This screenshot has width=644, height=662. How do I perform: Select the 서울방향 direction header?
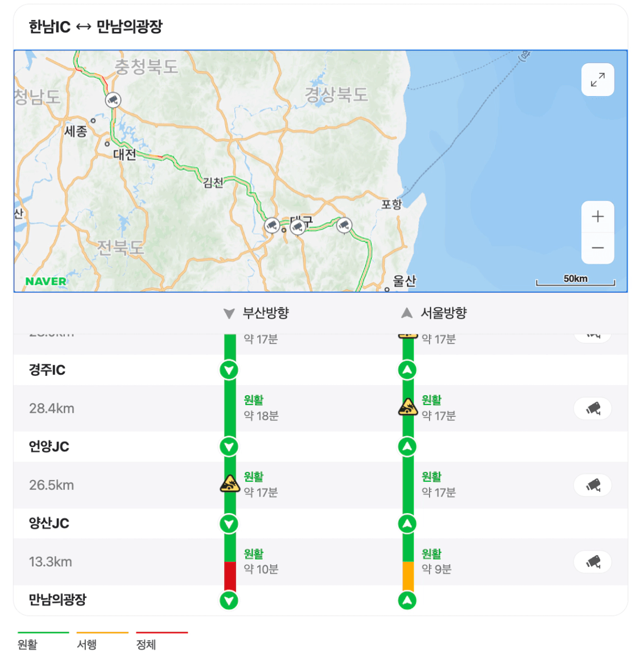click(x=434, y=313)
